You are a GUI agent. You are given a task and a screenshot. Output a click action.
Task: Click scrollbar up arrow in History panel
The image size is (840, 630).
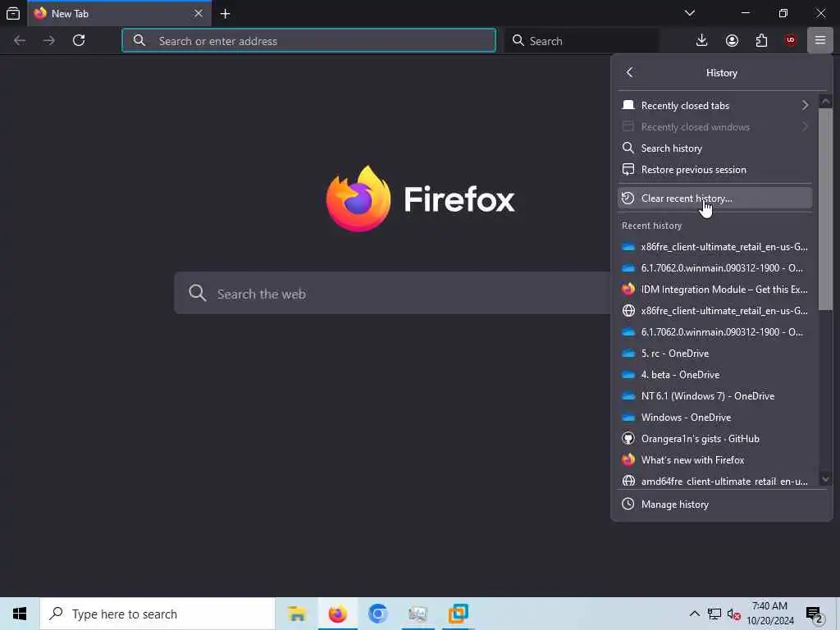tap(825, 101)
